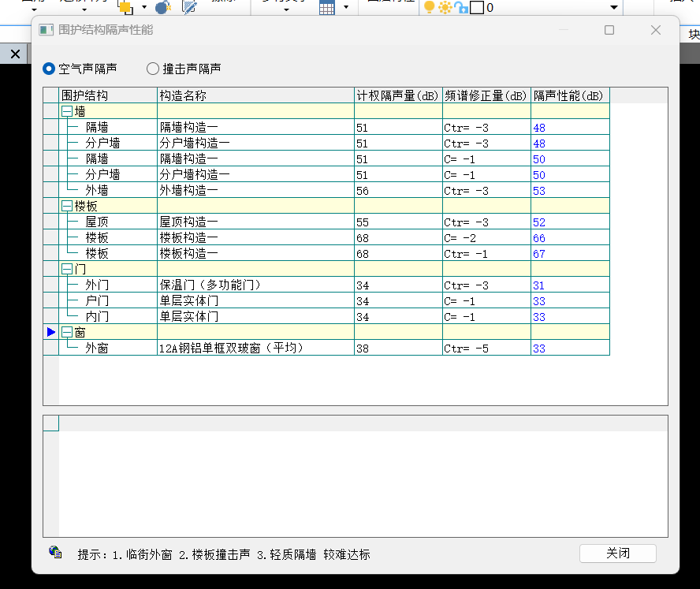Collapse the 窗 tree group

pyautogui.click(x=67, y=333)
